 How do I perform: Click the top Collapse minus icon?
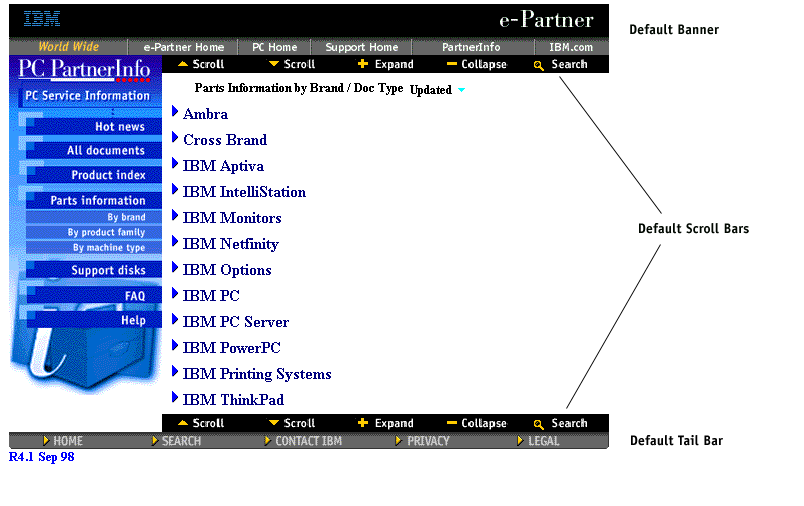(452, 64)
